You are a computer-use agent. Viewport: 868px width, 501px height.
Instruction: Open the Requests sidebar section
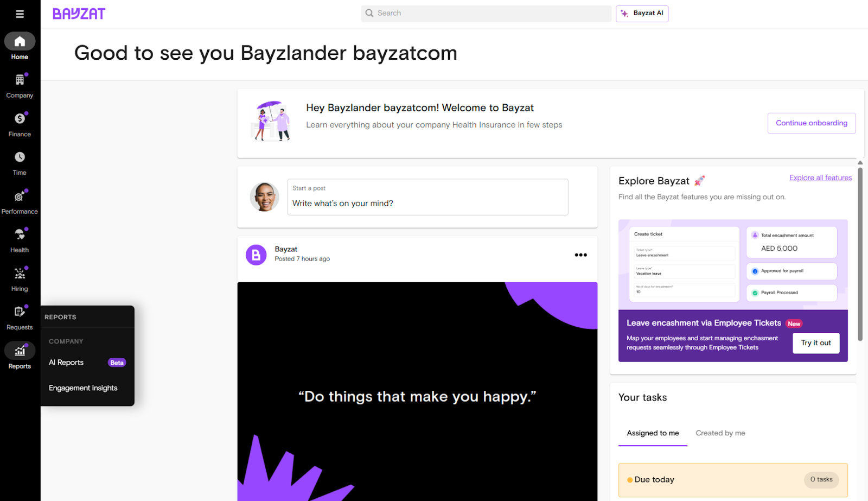20,318
